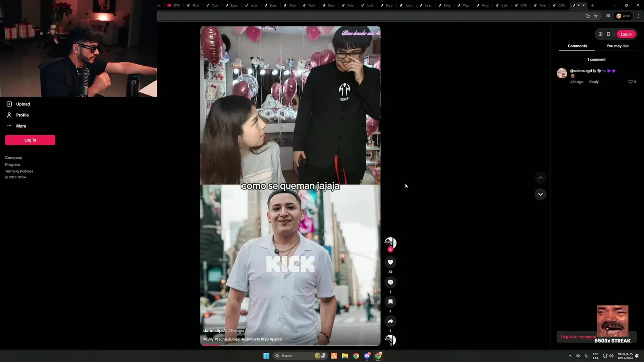The image size is (644, 362).
Task: Click the top-right pink Log in button
Action: 626,34
